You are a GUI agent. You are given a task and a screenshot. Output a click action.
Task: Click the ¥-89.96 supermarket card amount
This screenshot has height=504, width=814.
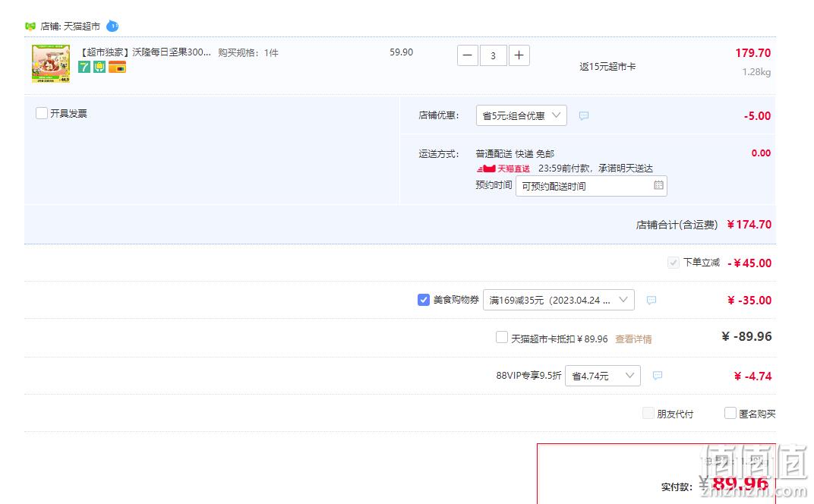(x=746, y=336)
